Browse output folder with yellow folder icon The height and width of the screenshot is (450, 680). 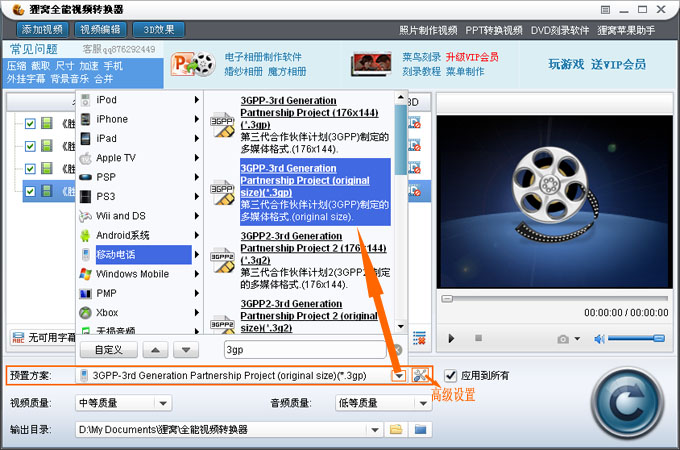[x=396, y=430]
